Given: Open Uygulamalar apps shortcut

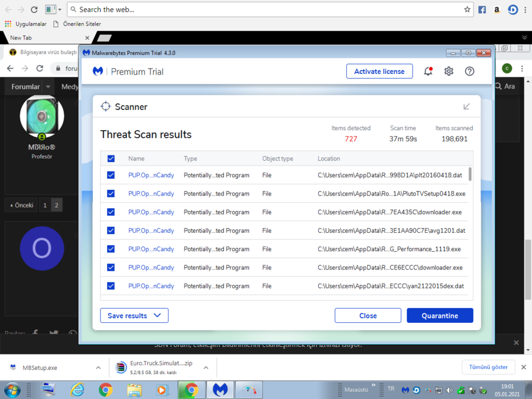Looking at the screenshot, I should coord(26,24).
